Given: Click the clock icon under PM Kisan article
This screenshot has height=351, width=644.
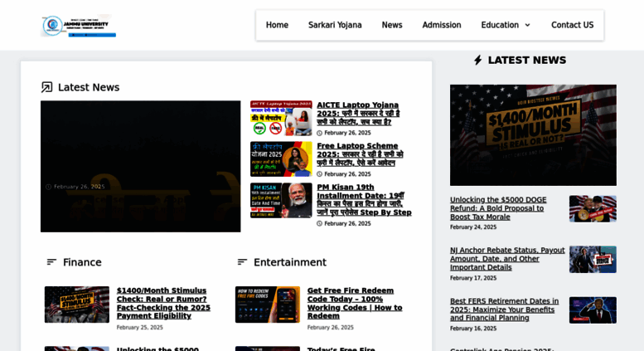Looking at the screenshot, I should pyautogui.click(x=320, y=223).
